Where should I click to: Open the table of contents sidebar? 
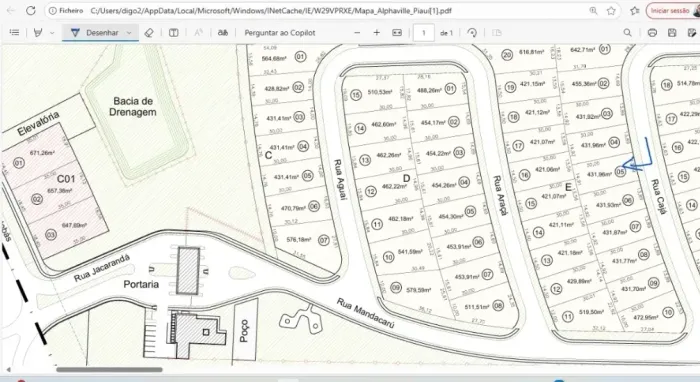pyautogui.click(x=14, y=33)
